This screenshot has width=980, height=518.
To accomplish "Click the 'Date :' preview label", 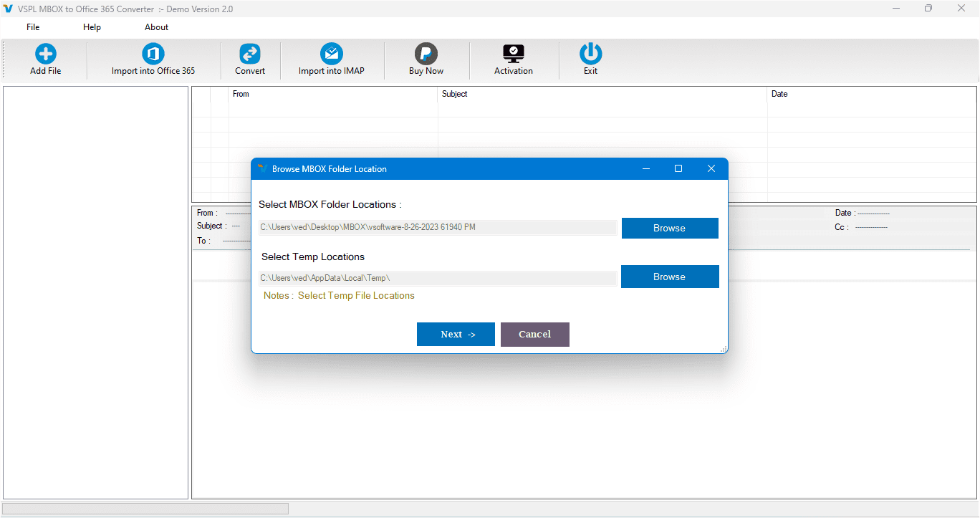I will click(845, 213).
